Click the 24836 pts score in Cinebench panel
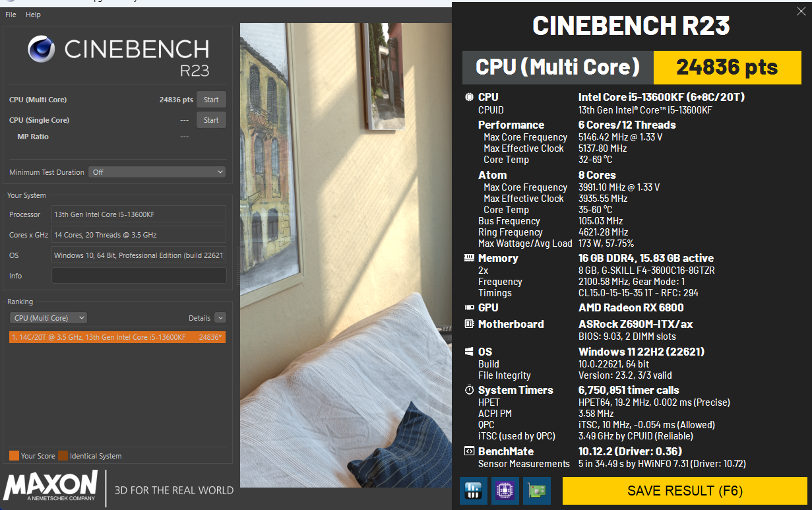Screen dimensions: 812x510 pos(176,100)
